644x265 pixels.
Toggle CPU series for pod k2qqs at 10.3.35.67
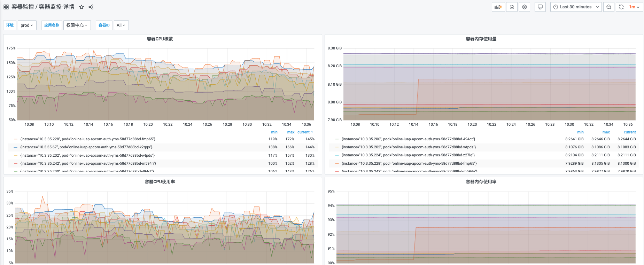click(86, 147)
